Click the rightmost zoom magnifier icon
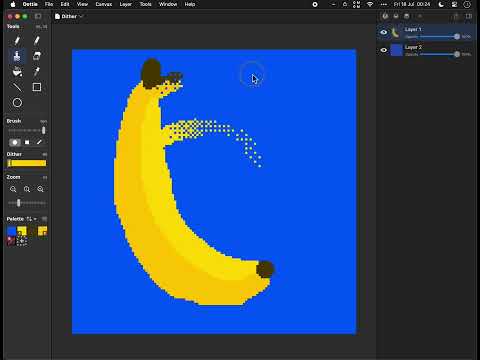Screen dimensions: 480x360 tap(40, 189)
